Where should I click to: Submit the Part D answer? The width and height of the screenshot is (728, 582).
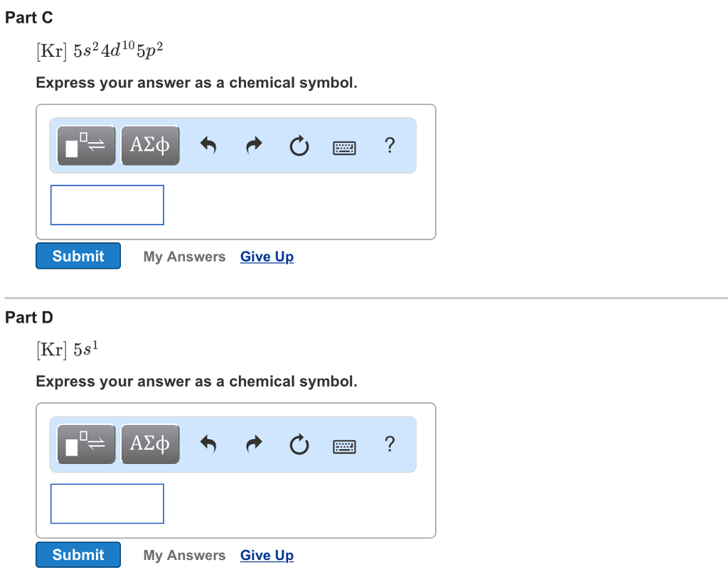(78, 554)
